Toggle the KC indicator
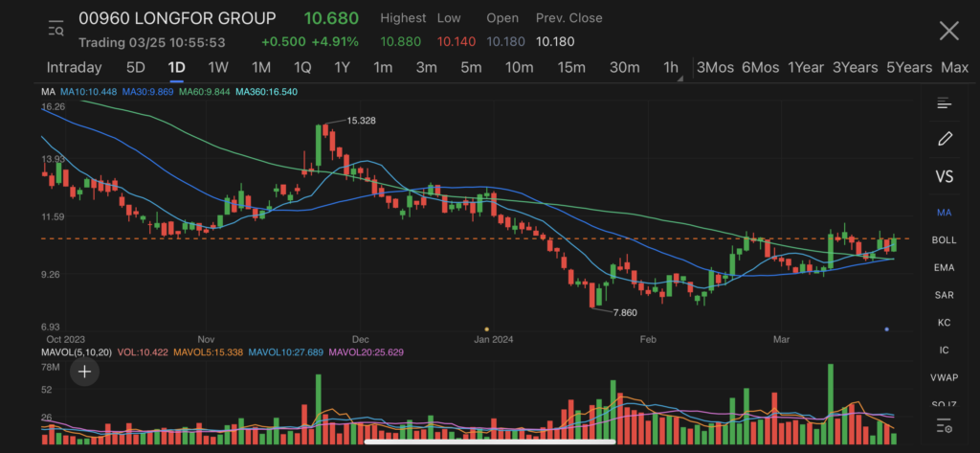The width and height of the screenshot is (980, 453). pyautogui.click(x=944, y=322)
